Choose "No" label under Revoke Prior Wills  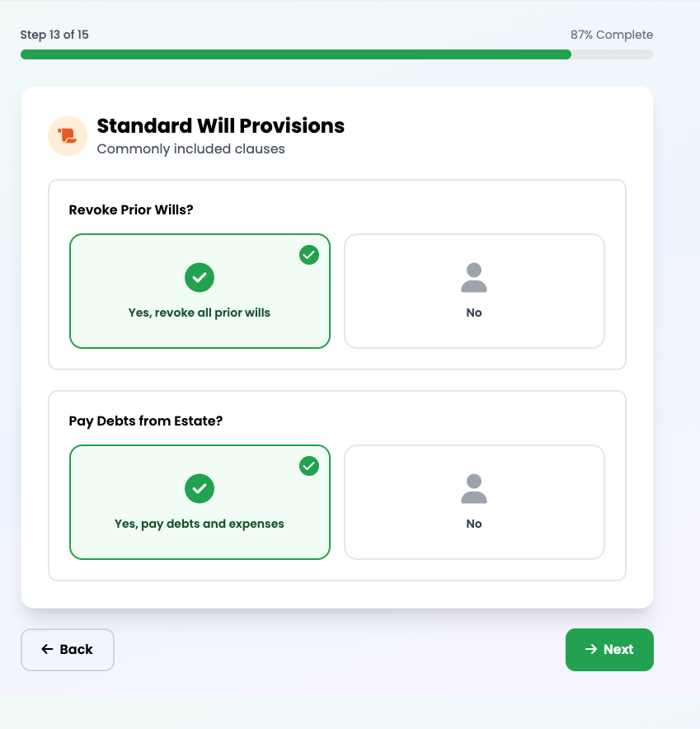coord(474,313)
